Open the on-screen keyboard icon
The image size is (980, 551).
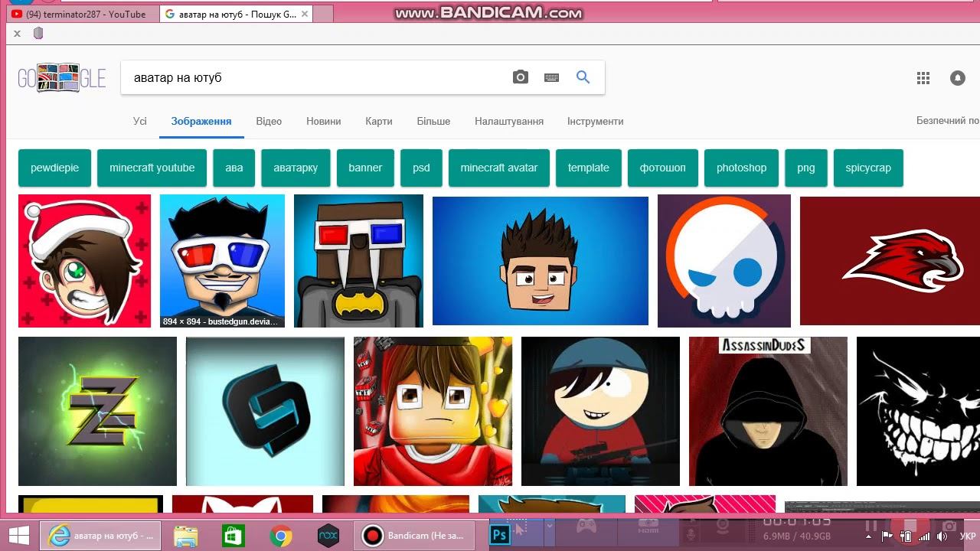[551, 77]
